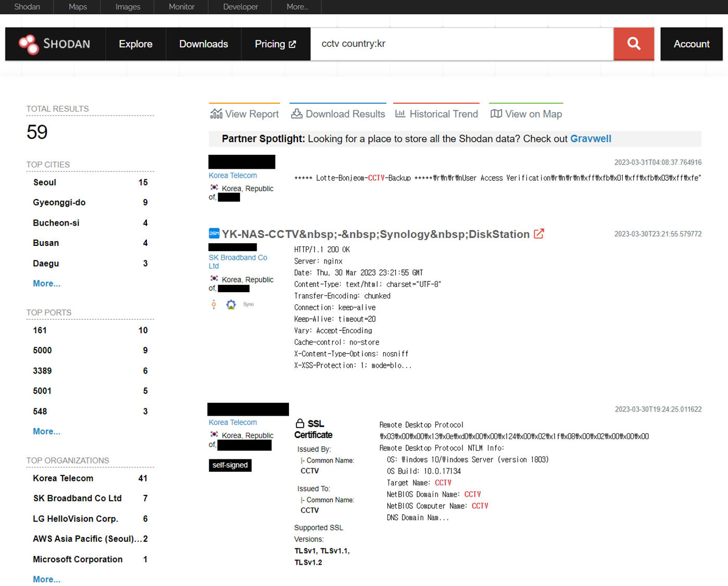Click timestamp 2023-03-30T23:21:55.579772
Viewport: 728px width, 586px height.
[x=658, y=234]
